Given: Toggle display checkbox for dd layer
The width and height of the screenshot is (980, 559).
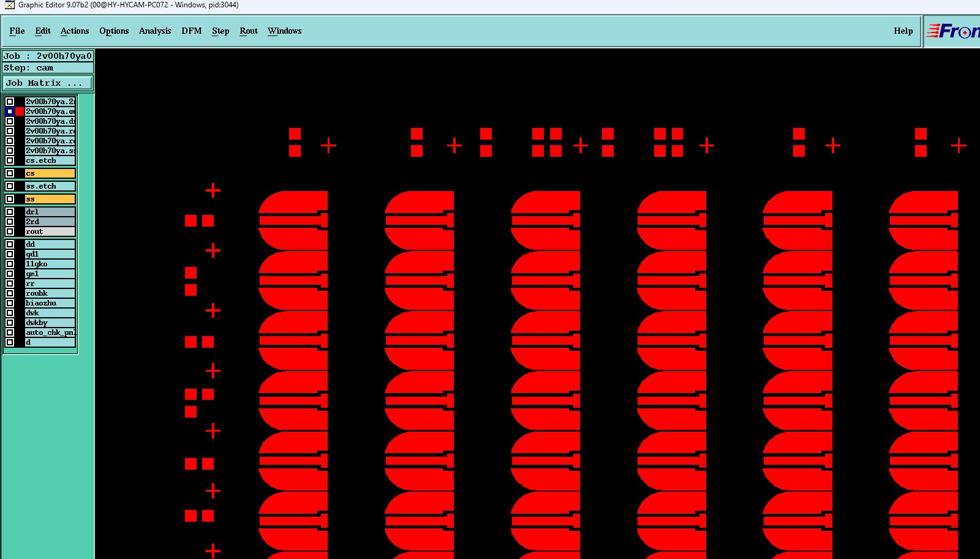Looking at the screenshot, I should click(10, 244).
